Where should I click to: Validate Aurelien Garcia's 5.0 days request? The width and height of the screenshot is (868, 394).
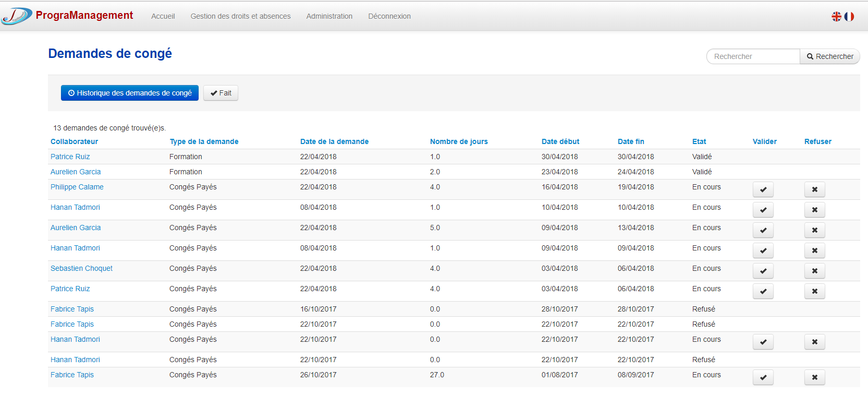click(x=763, y=230)
